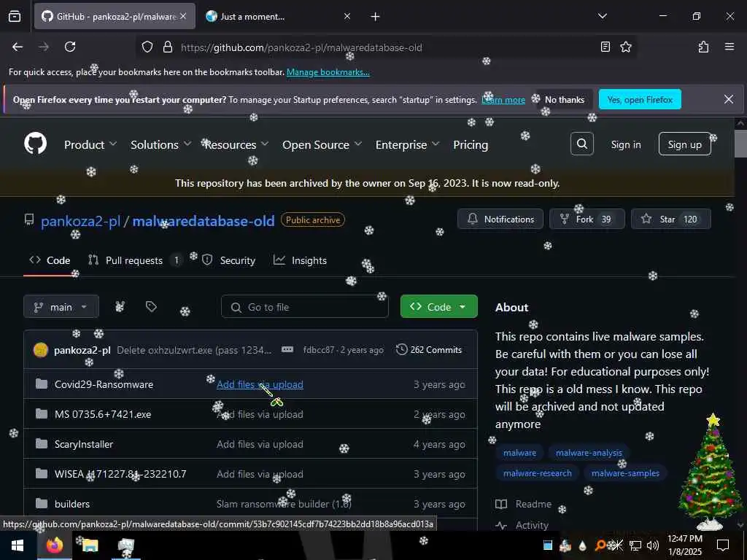Click pankoza2-pl avatar in the commit row

click(x=41, y=350)
